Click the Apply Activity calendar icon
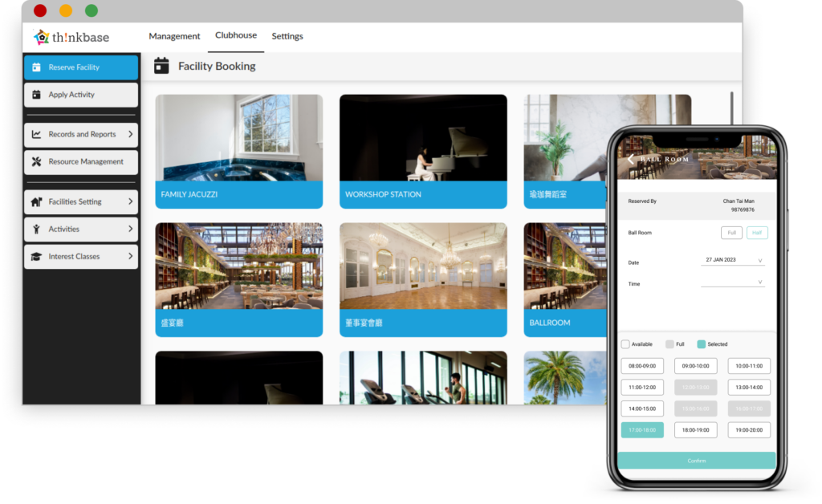The width and height of the screenshot is (822, 504). (x=36, y=95)
